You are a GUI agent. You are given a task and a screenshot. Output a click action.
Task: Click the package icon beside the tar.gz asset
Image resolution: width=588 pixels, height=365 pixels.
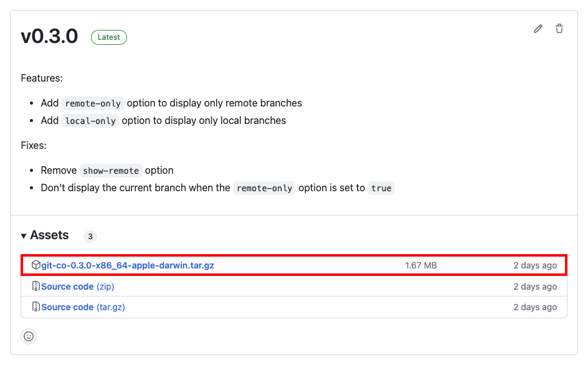pos(36,265)
